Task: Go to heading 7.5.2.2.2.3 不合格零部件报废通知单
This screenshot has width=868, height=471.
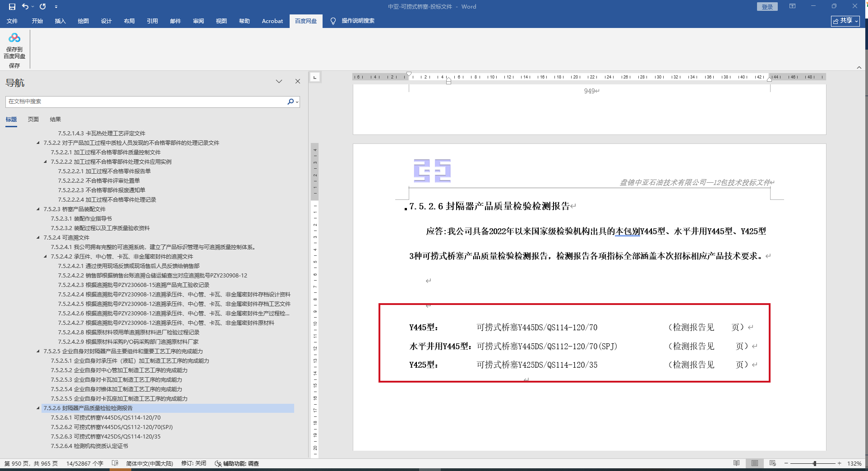Action: coord(102,190)
